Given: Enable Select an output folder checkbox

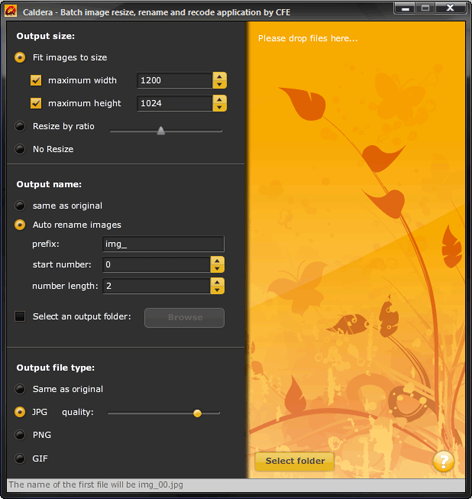Looking at the screenshot, I should coord(20,316).
